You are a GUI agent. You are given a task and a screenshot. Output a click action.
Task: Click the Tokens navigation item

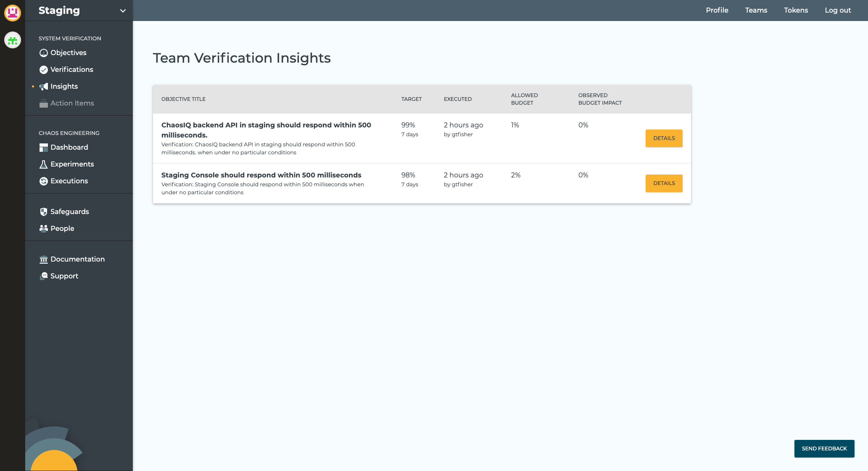[796, 11]
